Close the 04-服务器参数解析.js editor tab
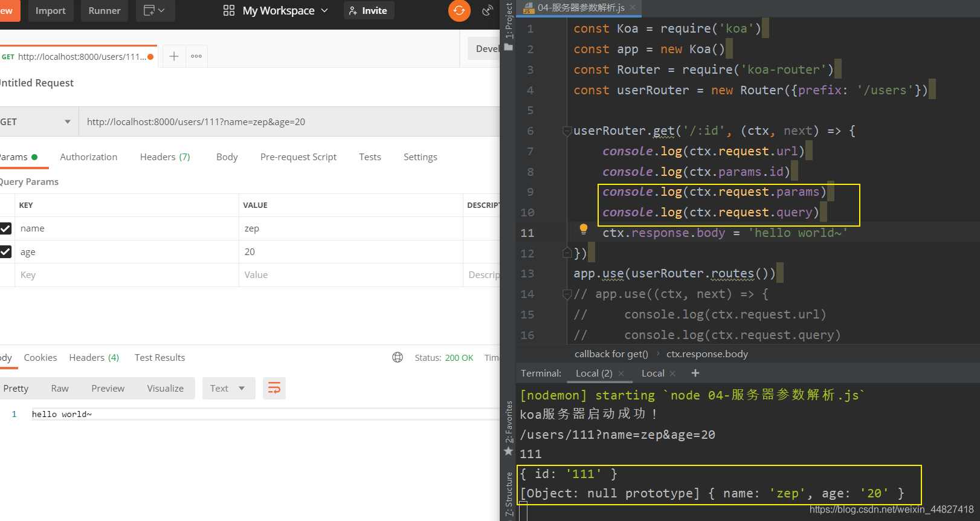The width and height of the screenshot is (980, 521). 633,7
